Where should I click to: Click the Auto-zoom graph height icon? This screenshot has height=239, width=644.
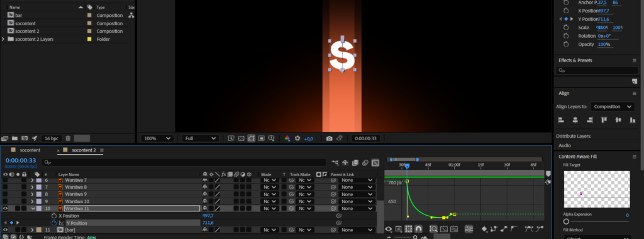[434, 229]
